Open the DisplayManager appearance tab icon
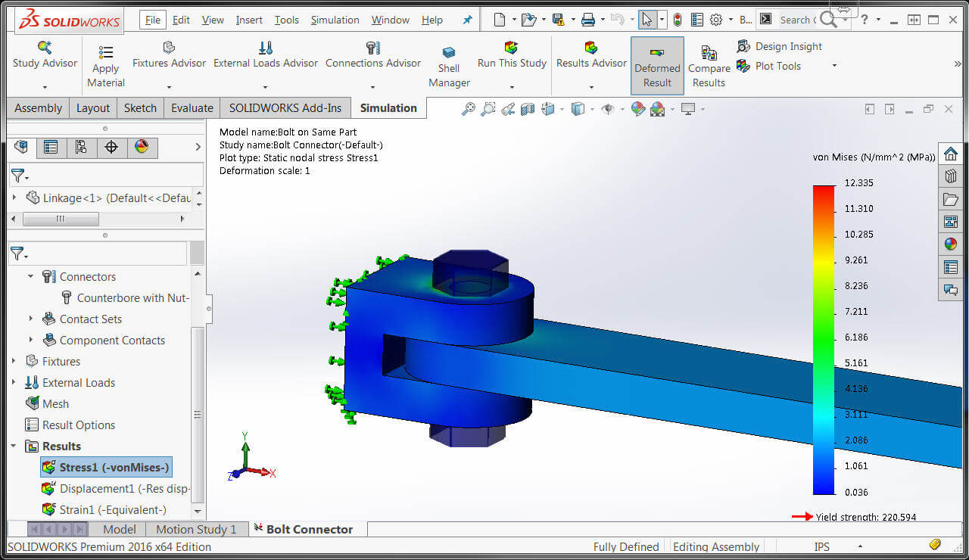The height and width of the screenshot is (560, 969). pyautogui.click(x=142, y=147)
